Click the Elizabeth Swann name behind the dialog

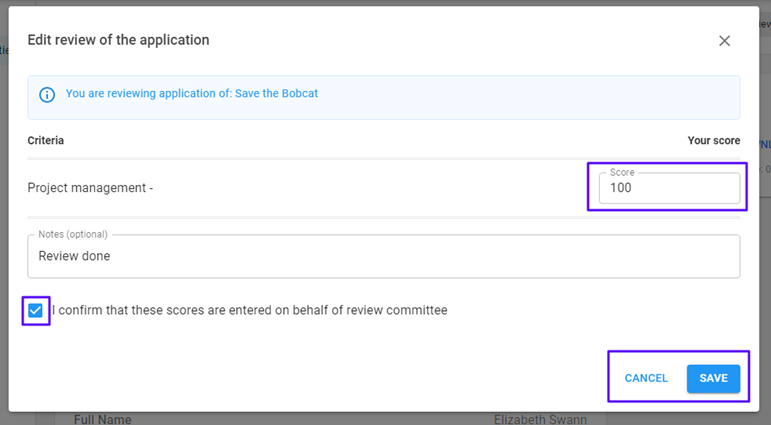click(540, 419)
